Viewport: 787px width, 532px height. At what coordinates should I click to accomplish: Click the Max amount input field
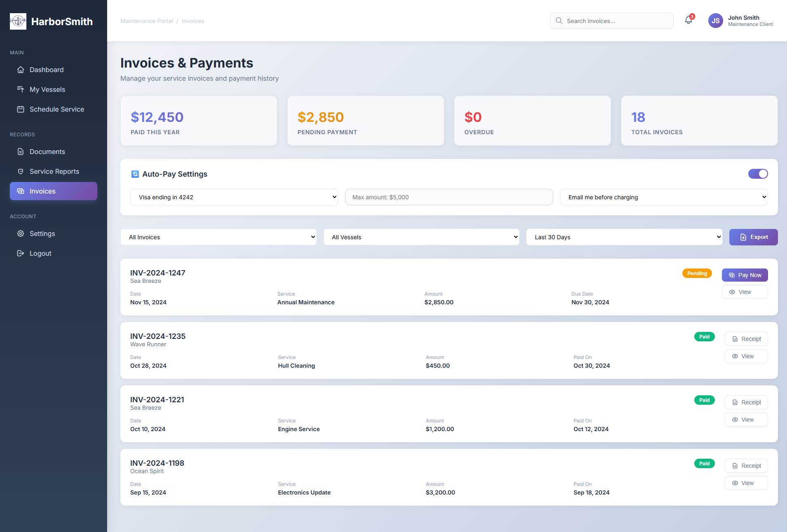click(x=449, y=197)
